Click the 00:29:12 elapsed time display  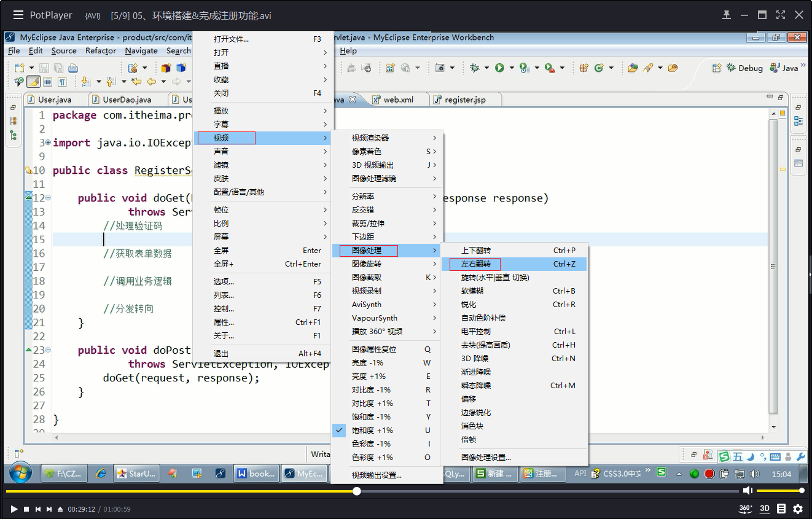tap(81, 509)
